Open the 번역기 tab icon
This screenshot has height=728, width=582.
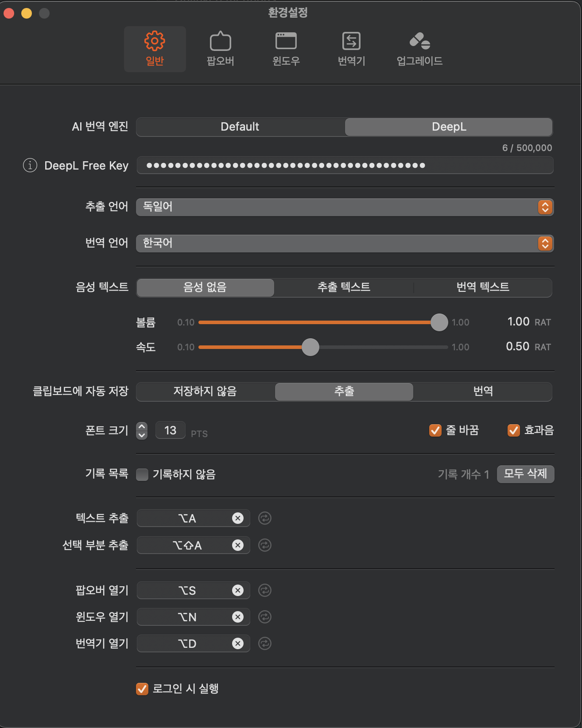(x=351, y=41)
